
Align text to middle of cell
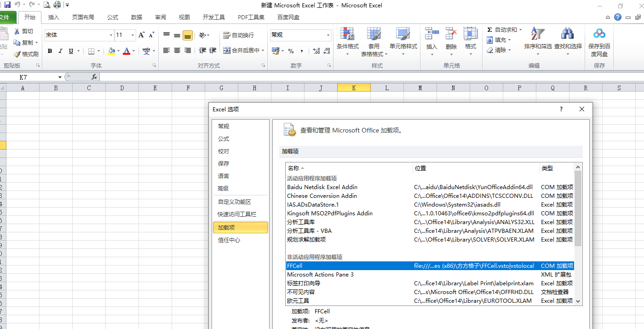(x=177, y=35)
